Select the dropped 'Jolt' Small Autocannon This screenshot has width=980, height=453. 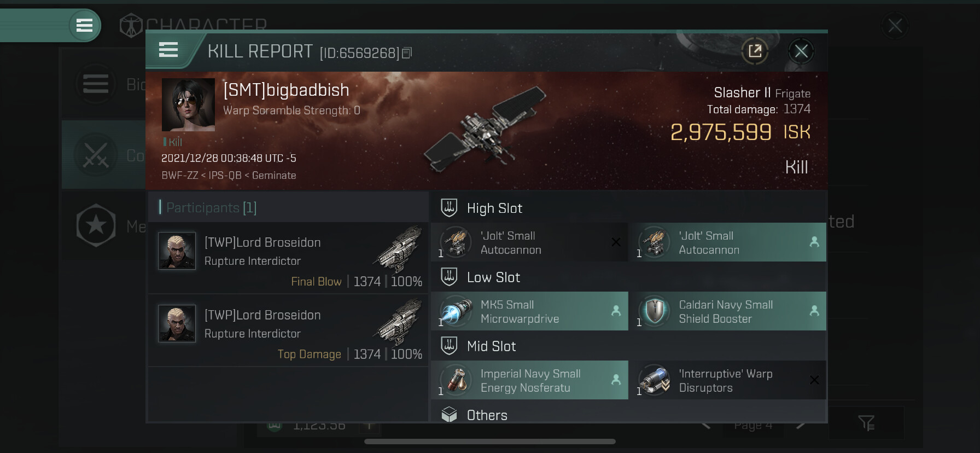[728, 242]
